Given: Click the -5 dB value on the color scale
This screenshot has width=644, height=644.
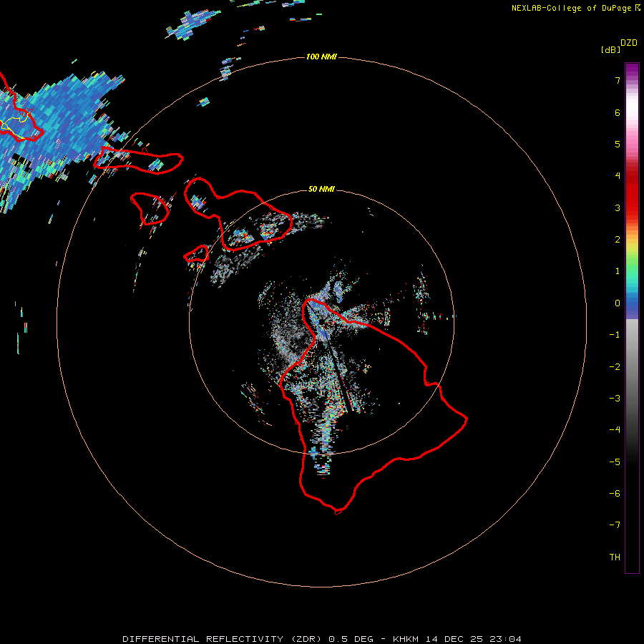Looking at the screenshot, I should pos(615,462).
